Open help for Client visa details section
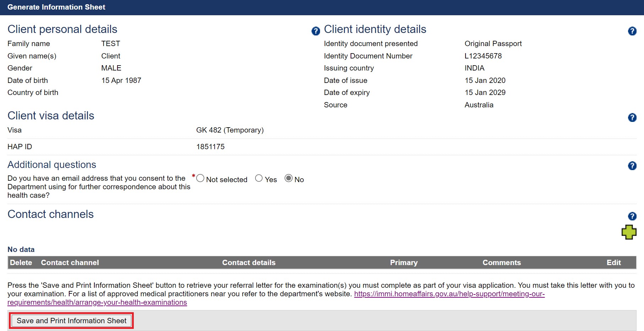 click(x=632, y=118)
